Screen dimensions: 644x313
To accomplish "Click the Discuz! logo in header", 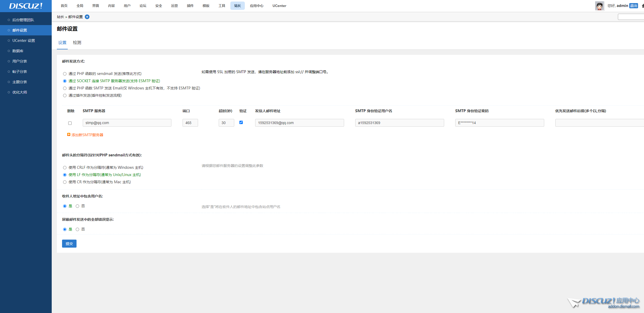I will 26,6.
